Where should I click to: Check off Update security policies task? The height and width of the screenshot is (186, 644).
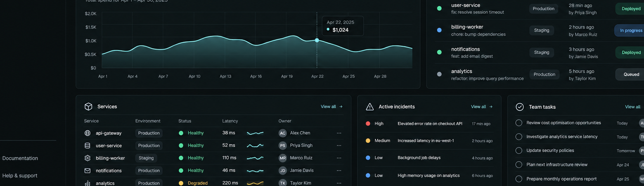pos(519,150)
